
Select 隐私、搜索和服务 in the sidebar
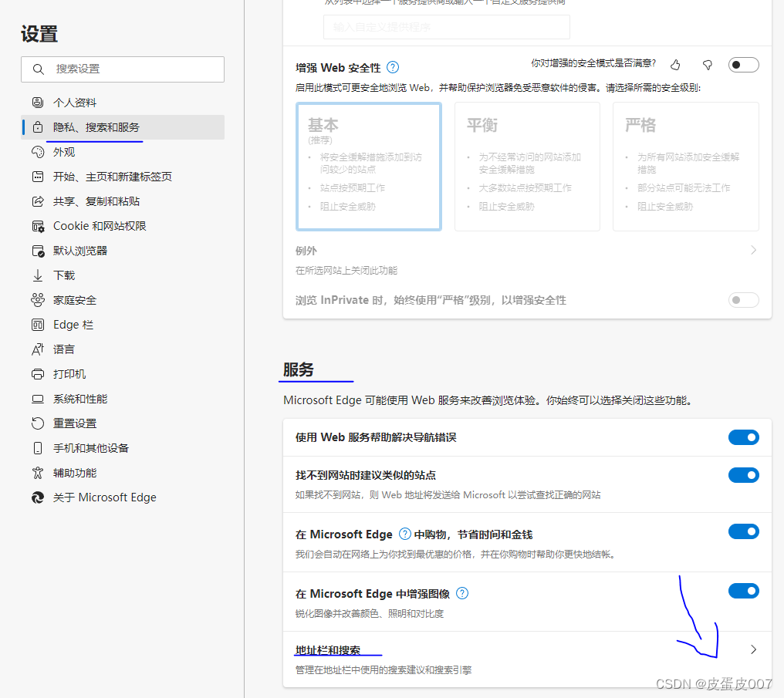[123, 127]
